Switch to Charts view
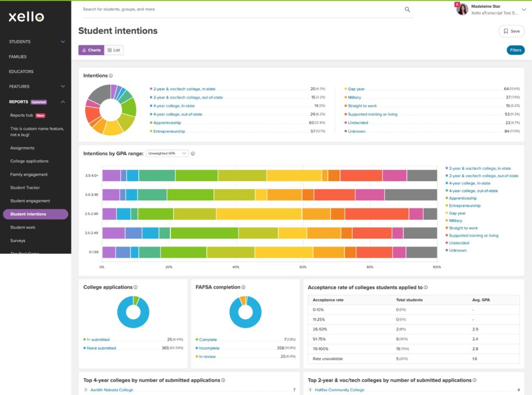The height and width of the screenshot is (395, 532). click(91, 50)
